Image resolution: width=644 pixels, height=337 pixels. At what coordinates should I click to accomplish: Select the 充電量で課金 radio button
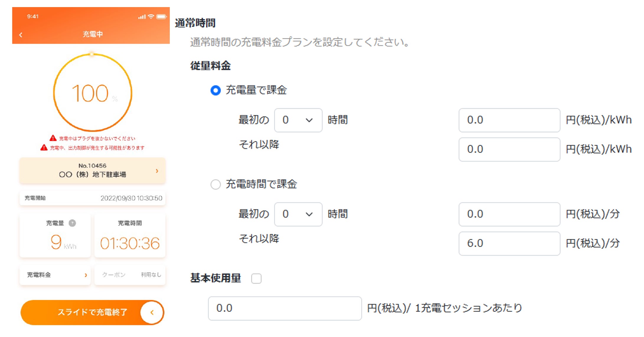click(x=216, y=90)
